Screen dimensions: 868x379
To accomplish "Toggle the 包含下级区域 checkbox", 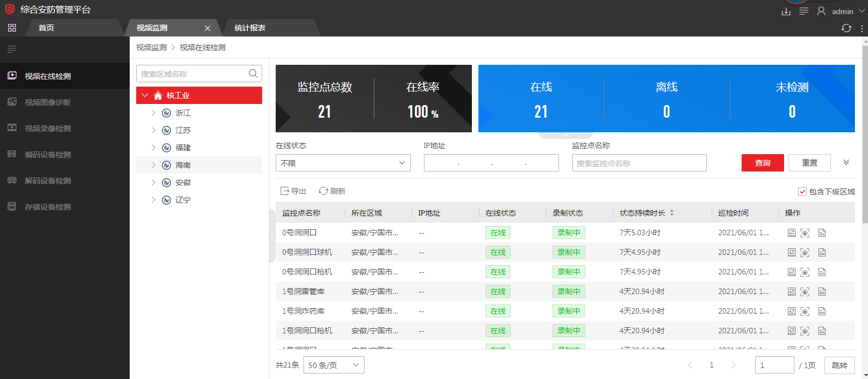I will pos(802,192).
